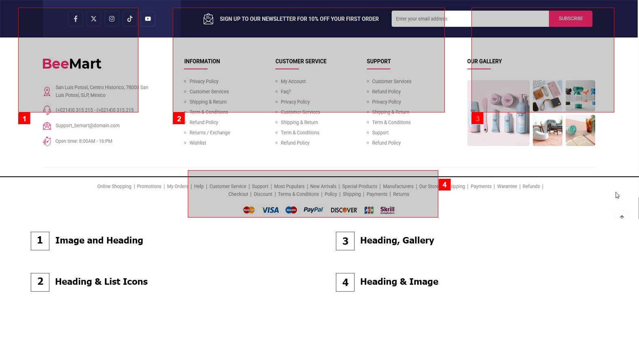Click the VISA payment logo

(270, 210)
